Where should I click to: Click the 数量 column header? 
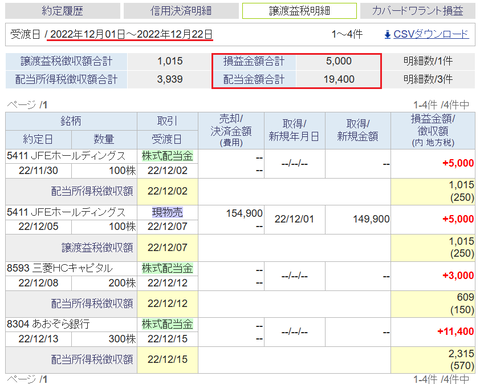tap(104, 140)
